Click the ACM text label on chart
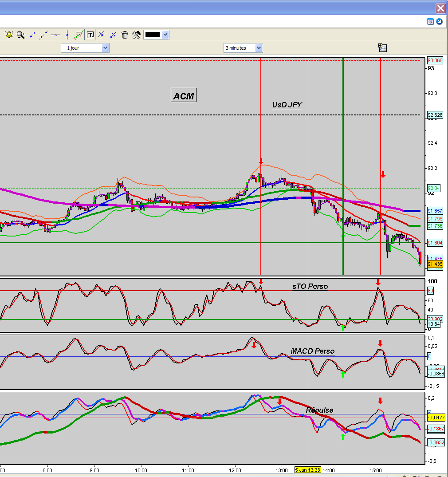 [x=183, y=95]
